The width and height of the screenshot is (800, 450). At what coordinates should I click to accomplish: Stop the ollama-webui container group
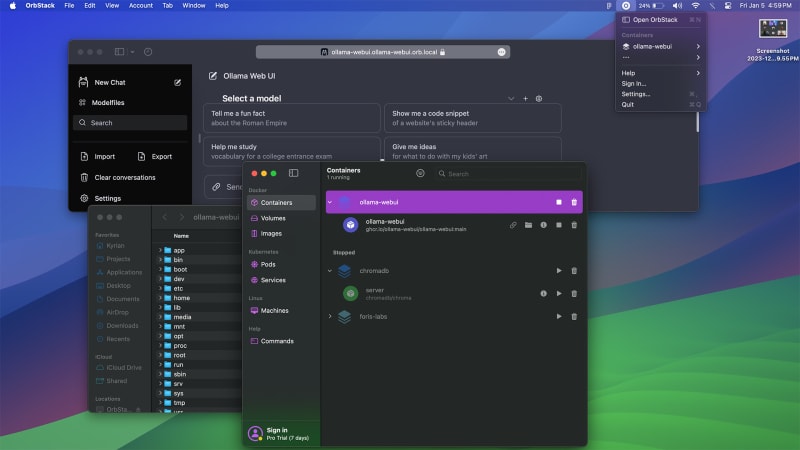pyautogui.click(x=559, y=202)
